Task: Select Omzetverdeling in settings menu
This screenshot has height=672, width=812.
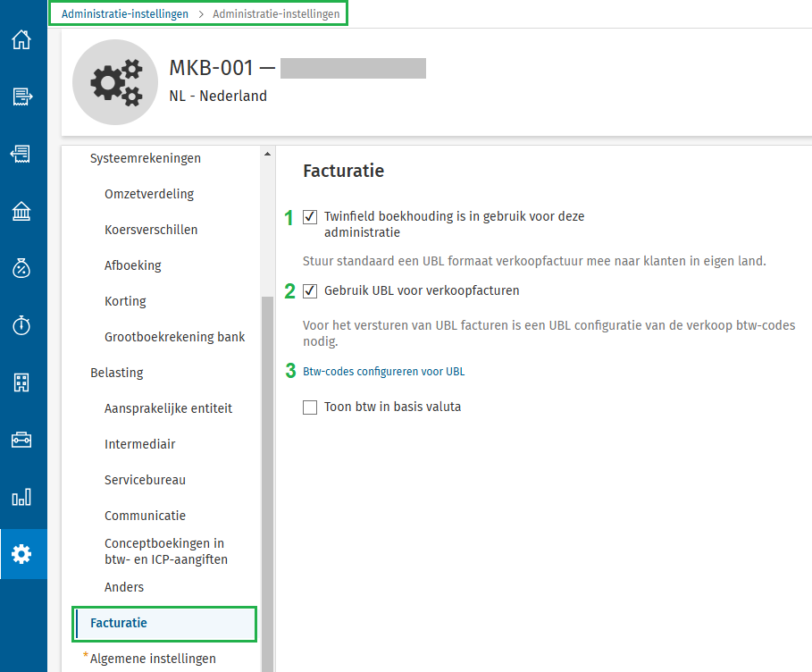Action: pyautogui.click(x=149, y=194)
